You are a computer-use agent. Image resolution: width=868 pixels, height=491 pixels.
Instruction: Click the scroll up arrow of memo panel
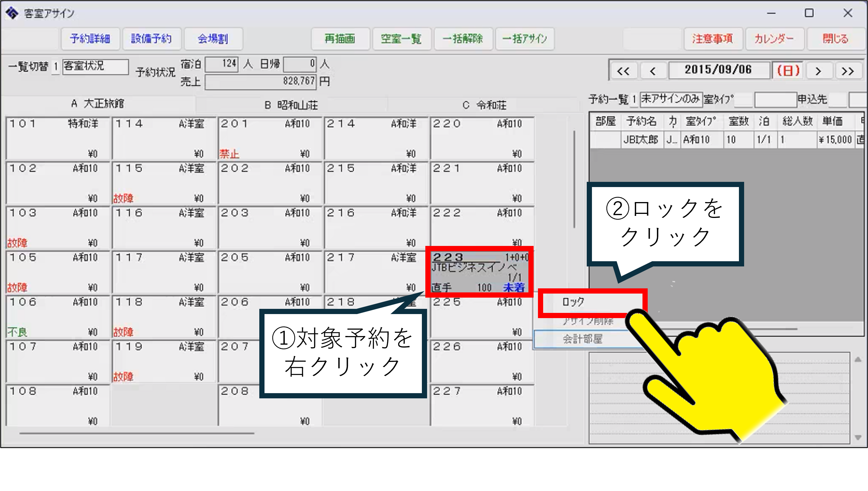pos(858,360)
